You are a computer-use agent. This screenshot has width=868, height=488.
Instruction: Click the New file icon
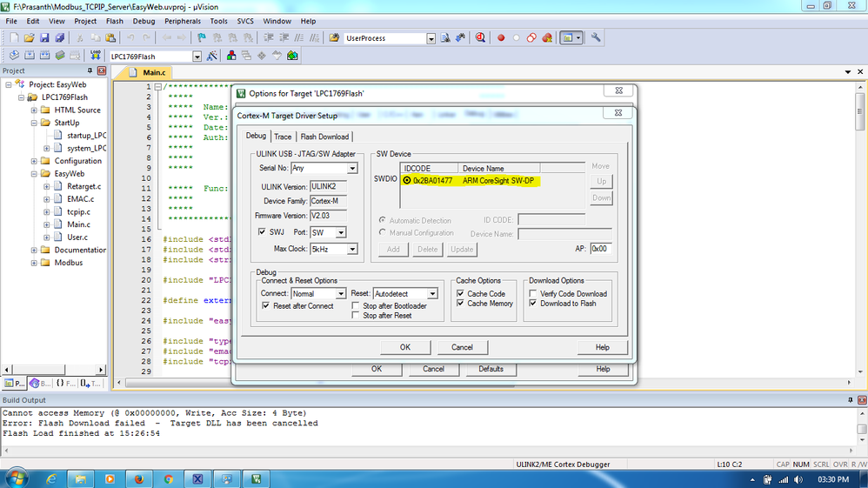coord(15,37)
